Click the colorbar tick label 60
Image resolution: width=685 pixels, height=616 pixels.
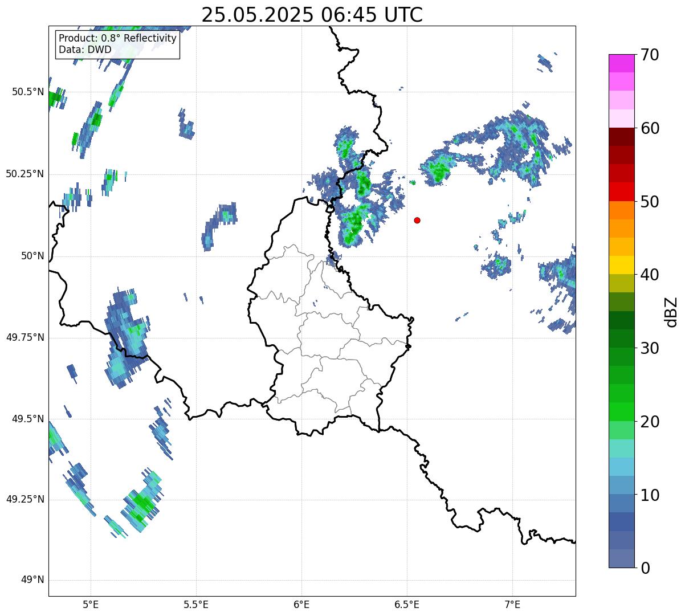649,128
